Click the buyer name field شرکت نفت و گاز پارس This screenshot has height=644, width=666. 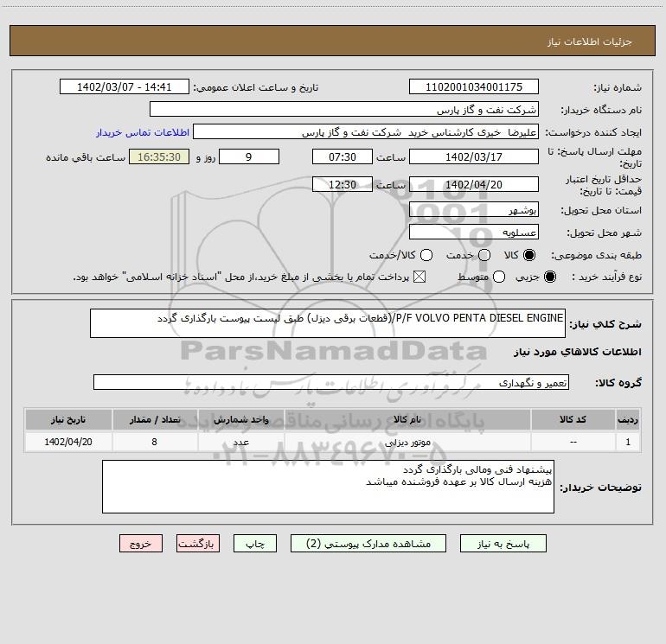tap(344, 109)
